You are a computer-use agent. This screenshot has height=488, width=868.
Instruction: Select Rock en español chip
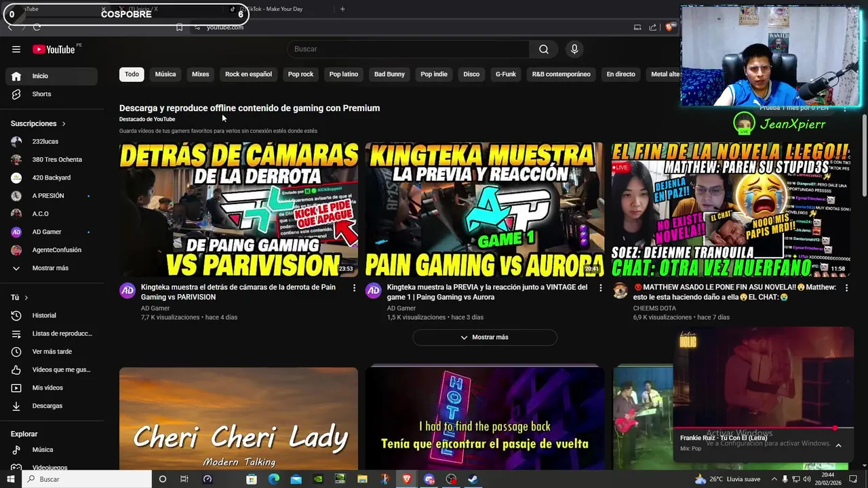click(x=248, y=74)
